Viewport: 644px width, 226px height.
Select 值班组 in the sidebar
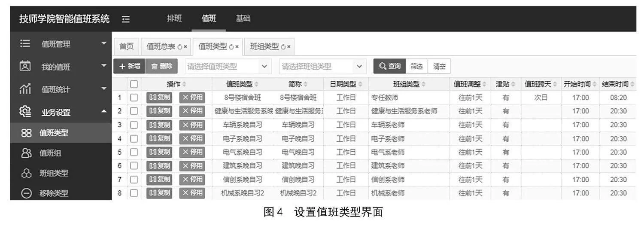pos(61,153)
